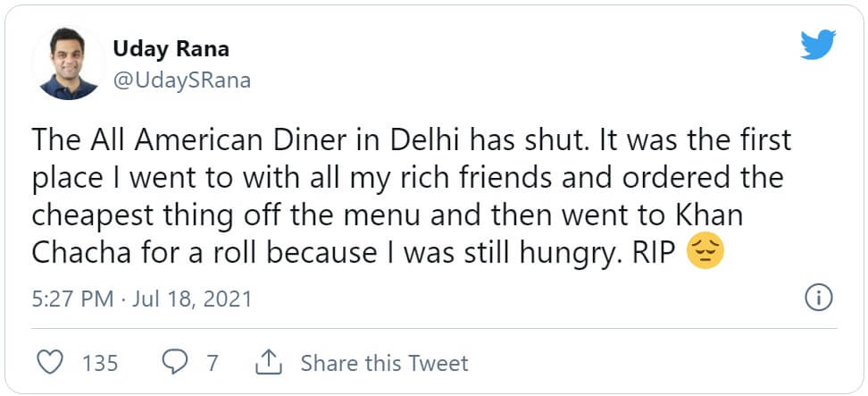Click the Twitter bird logo
The height and width of the screenshot is (396, 868).
(x=817, y=45)
